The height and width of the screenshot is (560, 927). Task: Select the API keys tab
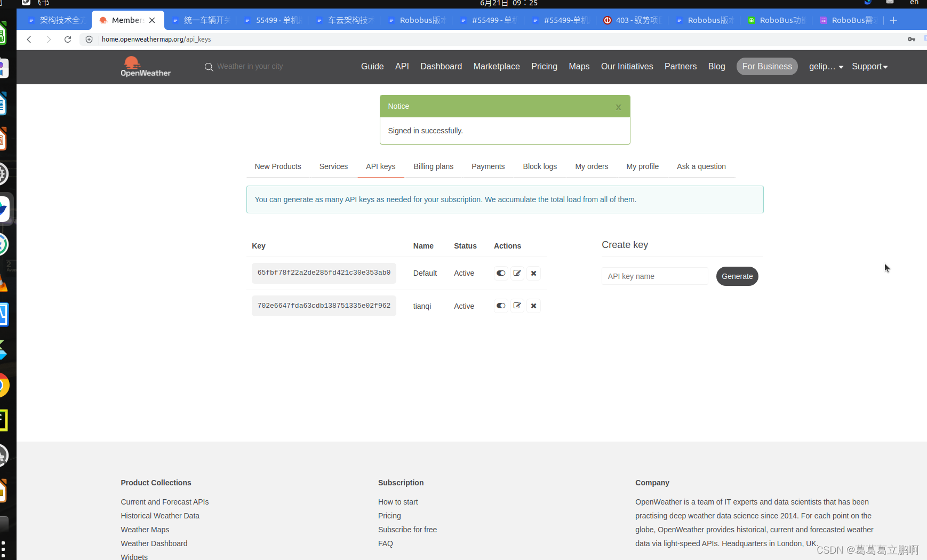coord(381,166)
